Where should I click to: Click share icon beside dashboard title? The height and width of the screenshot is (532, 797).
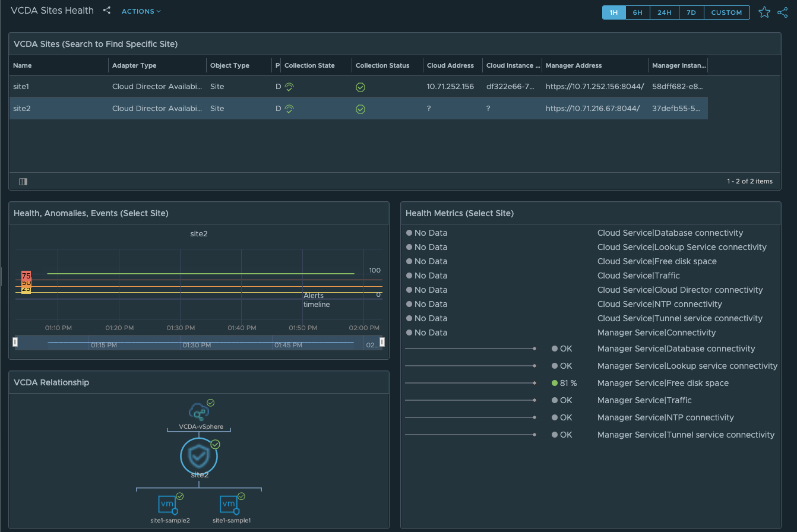pos(107,11)
